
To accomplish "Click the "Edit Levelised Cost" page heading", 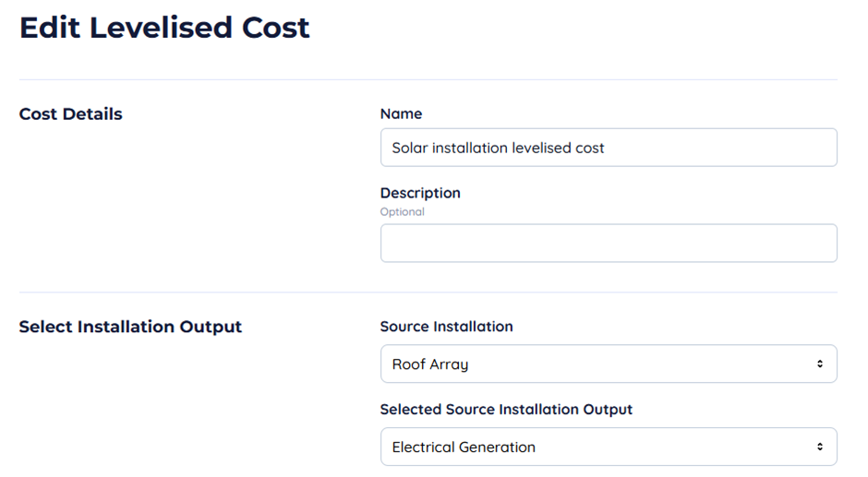I will click(x=164, y=28).
